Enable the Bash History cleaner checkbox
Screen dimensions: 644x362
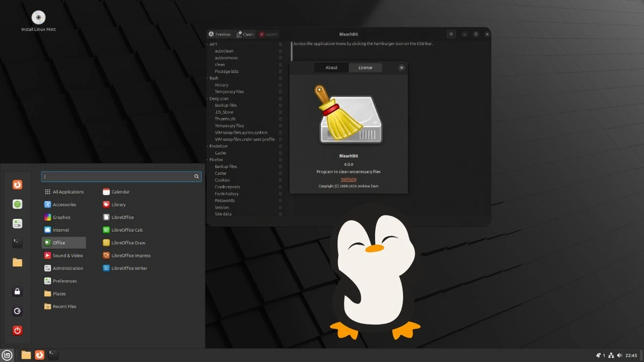(280, 85)
